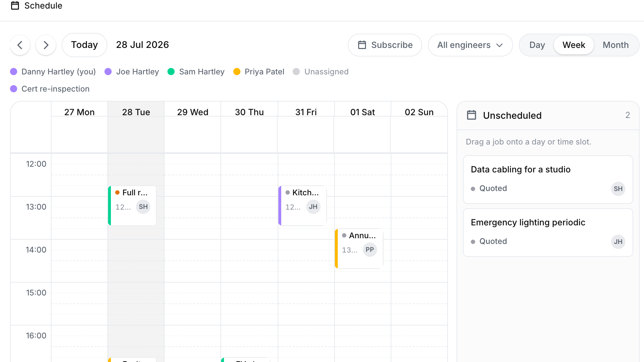The height and width of the screenshot is (362, 644).
Task: Toggle Unassigned legend filter
Action: point(321,72)
